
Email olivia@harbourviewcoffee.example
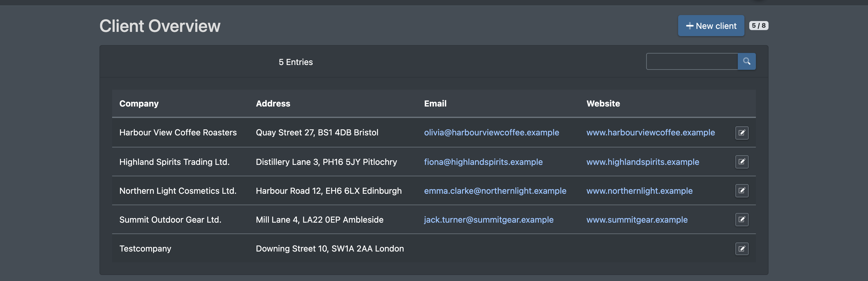(x=491, y=133)
